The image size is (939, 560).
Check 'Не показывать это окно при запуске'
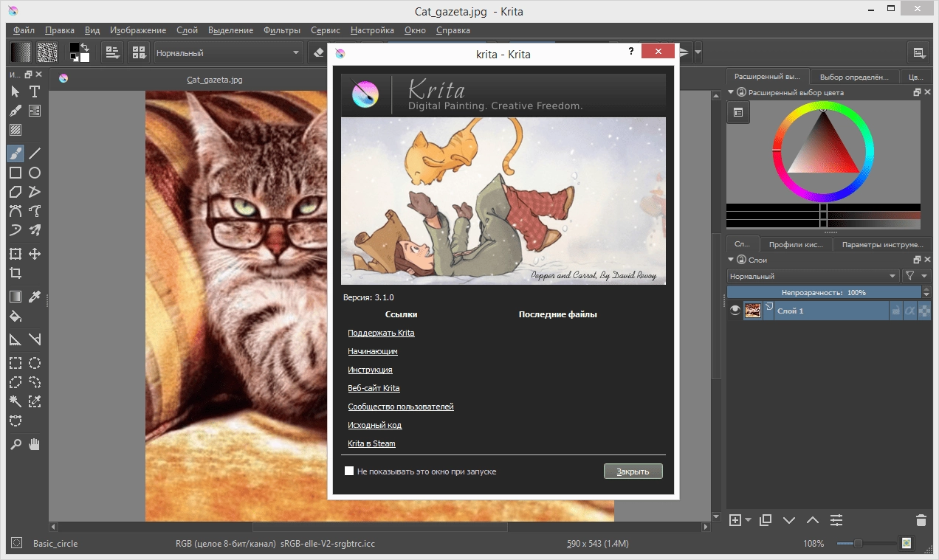[349, 471]
